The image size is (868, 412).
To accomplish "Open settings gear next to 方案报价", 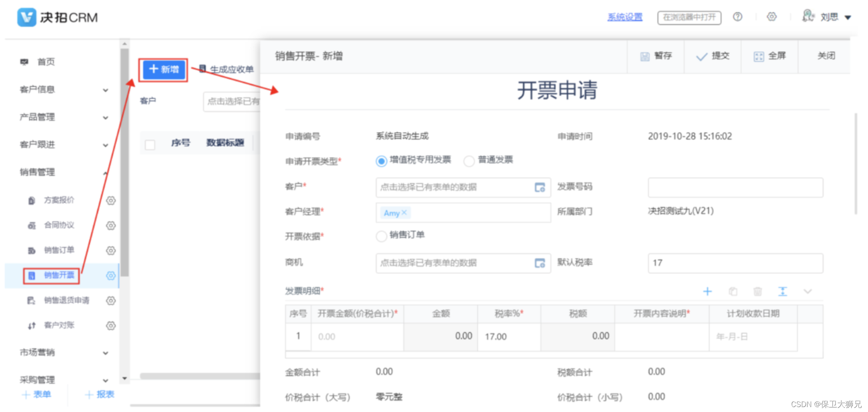I will point(111,201).
